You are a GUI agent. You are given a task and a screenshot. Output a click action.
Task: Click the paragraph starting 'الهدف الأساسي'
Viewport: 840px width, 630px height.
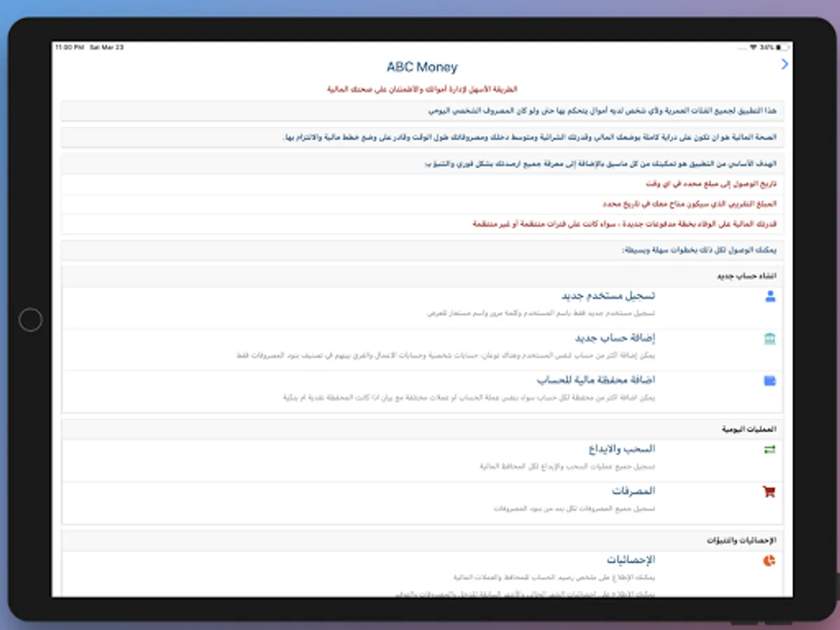click(x=601, y=164)
